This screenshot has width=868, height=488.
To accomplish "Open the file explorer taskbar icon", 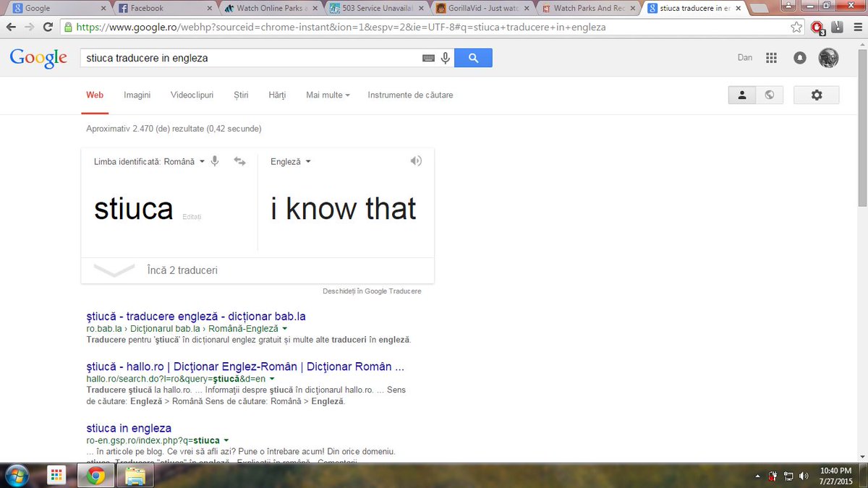I will (x=135, y=476).
